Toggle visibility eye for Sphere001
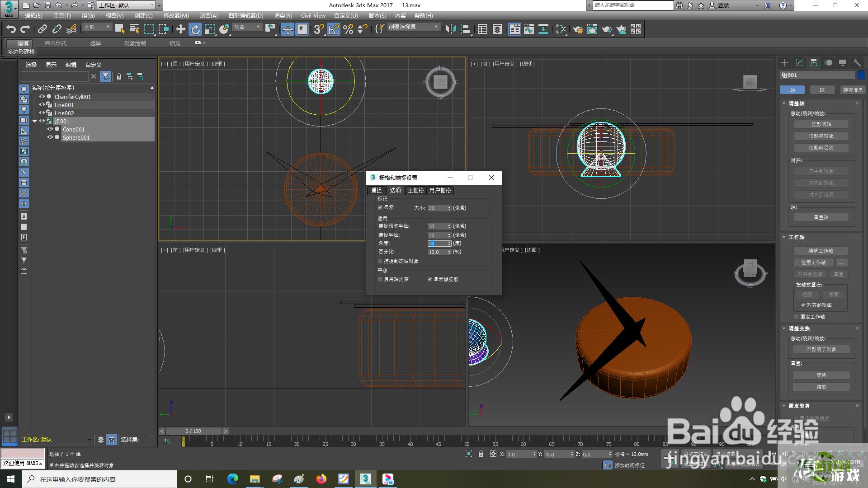This screenshot has height=488, width=868. (x=50, y=137)
